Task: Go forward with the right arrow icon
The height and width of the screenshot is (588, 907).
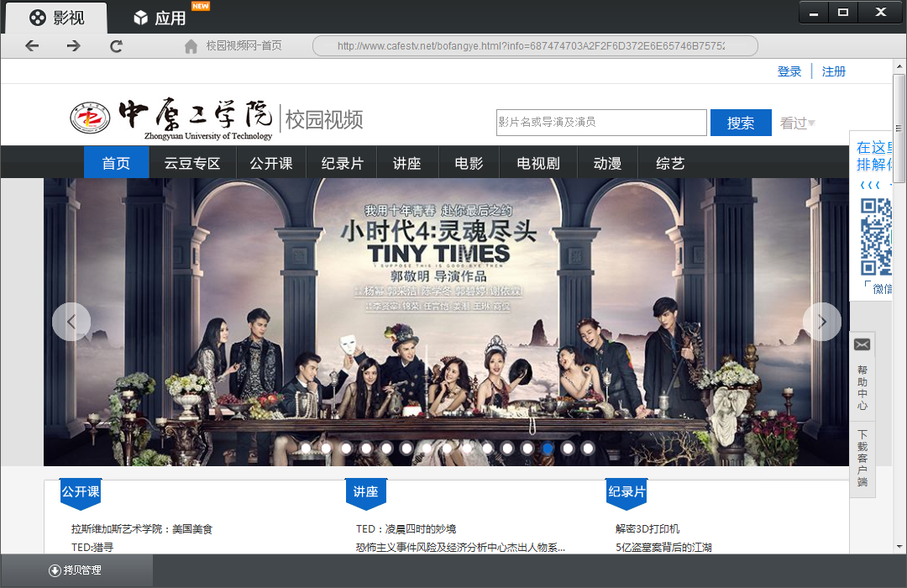Action: [x=73, y=45]
